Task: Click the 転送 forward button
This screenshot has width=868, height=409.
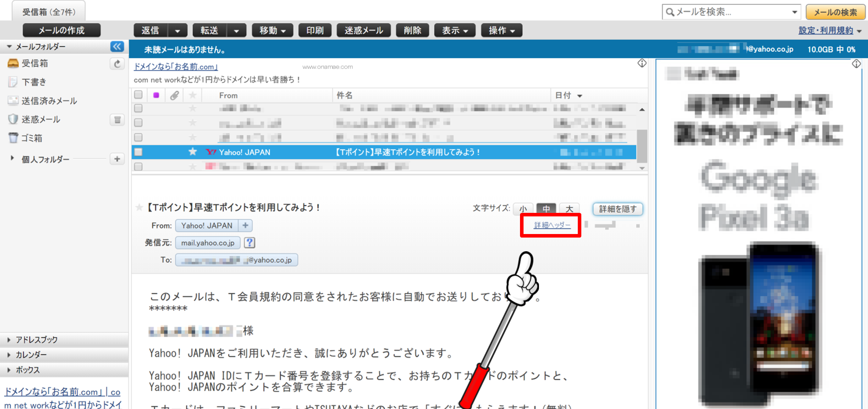Action: (210, 30)
